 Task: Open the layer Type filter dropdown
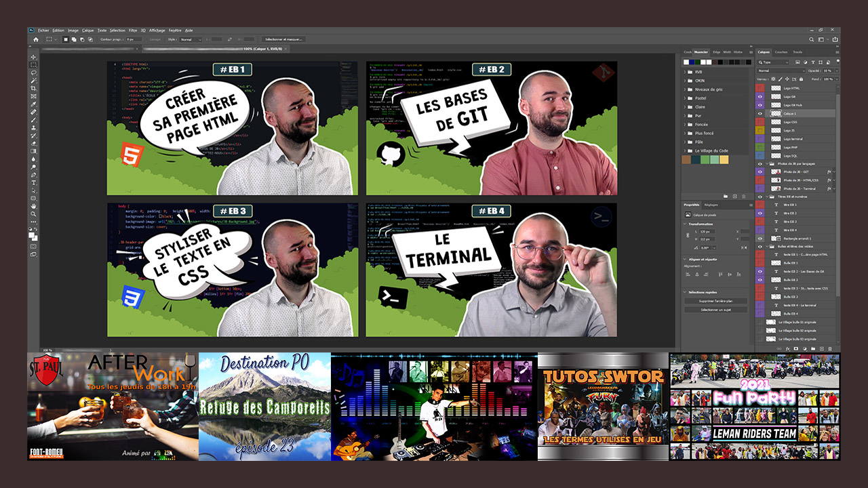(773, 62)
